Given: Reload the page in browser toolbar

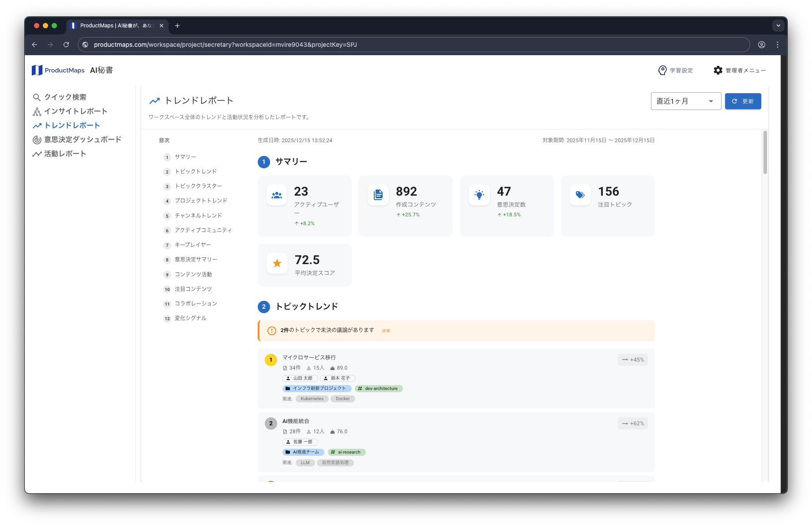Looking at the screenshot, I should [x=66, y=45].
